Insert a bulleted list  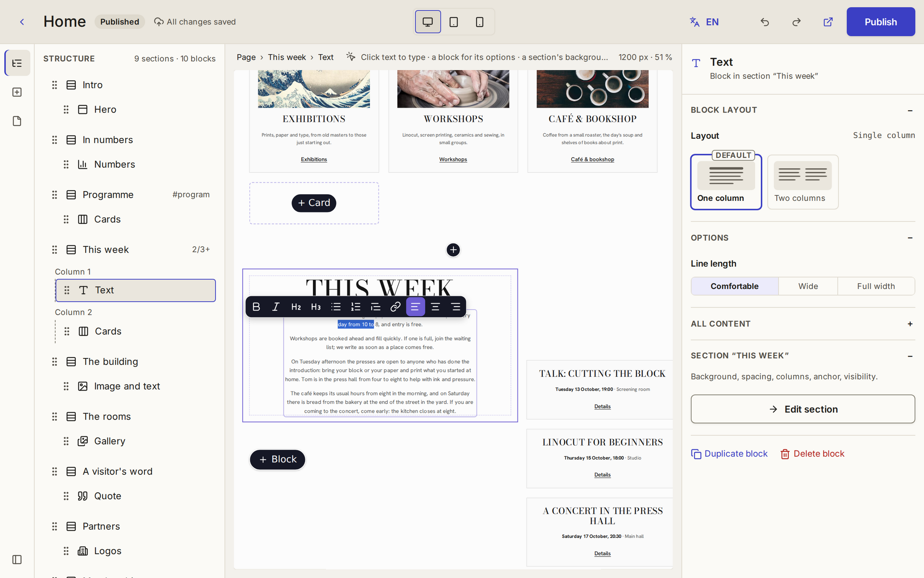point(336,307)
